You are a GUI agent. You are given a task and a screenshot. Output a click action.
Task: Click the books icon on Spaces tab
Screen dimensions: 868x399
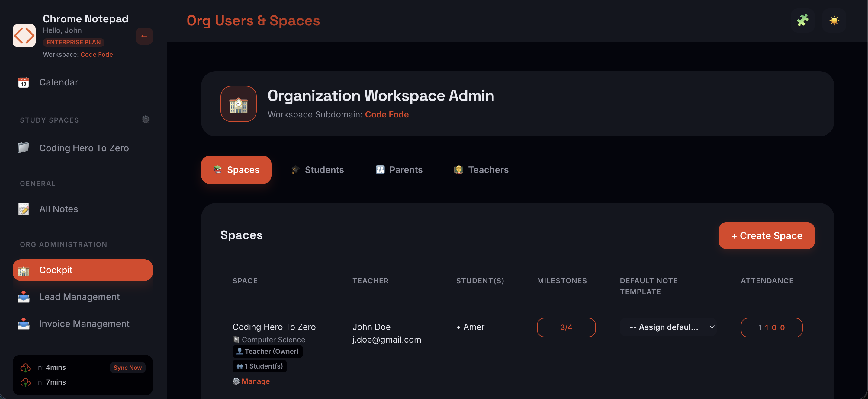[218, 169]
